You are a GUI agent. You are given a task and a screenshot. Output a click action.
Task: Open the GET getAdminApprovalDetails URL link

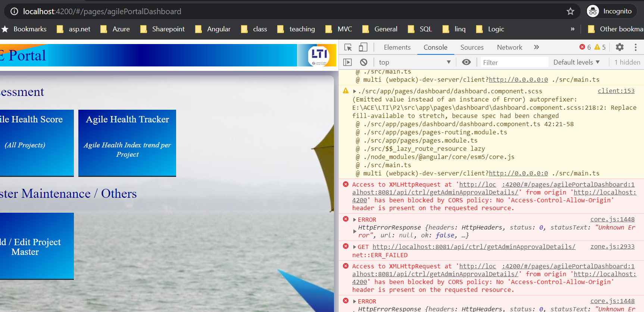point(474,247)
